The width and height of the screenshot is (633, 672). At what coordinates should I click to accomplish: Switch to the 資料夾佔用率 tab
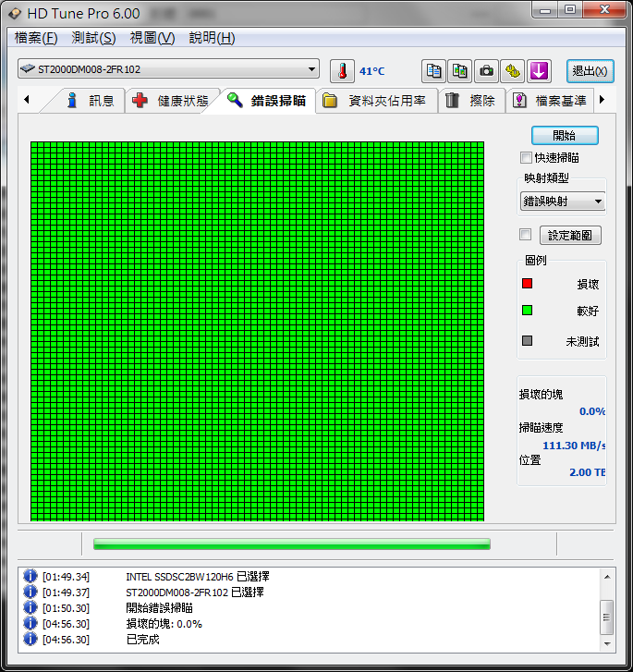(x=376, y=101)
